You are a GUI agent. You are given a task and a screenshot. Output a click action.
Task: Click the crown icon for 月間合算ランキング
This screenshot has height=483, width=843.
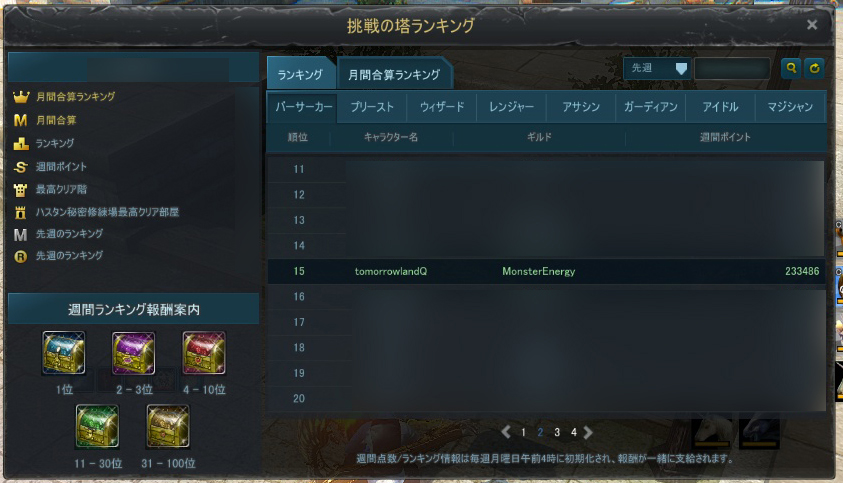point(20,97)
